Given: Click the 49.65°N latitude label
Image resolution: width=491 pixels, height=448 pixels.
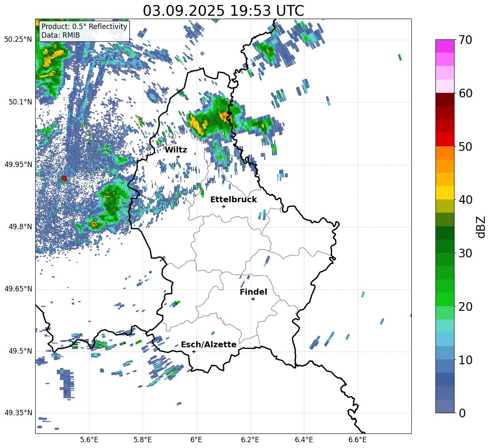Looking at the screenshot, I should (x=18, y=289).
